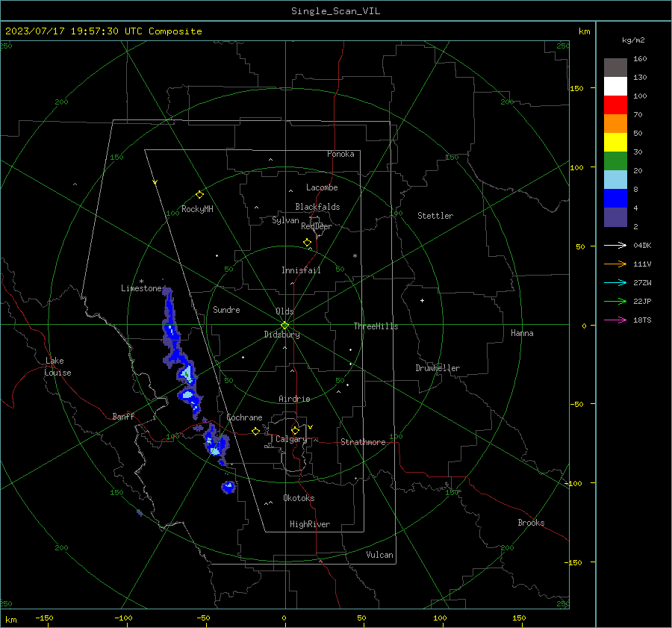Click the Single_Scan_VIL title text
Screen dimensions: 672x628
click(335, 11)
